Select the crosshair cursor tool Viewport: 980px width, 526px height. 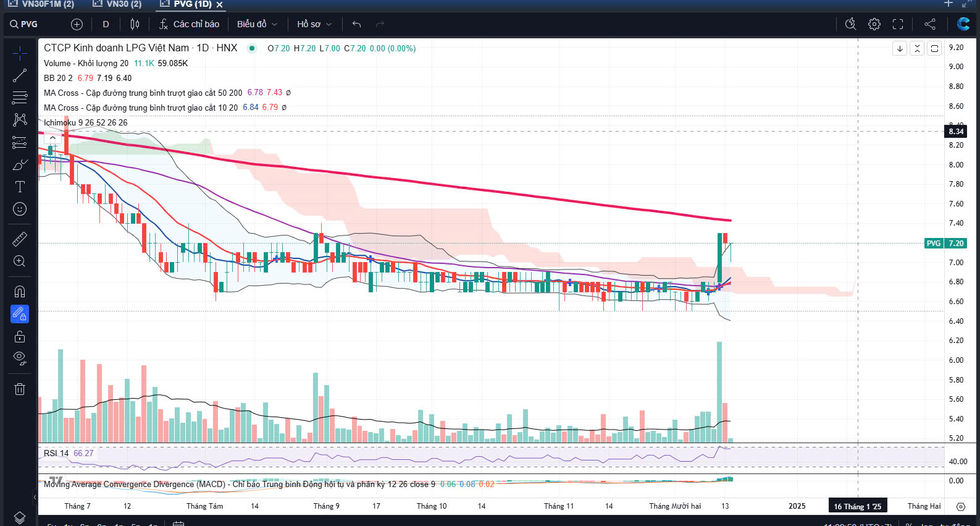[x=20, y=53]
